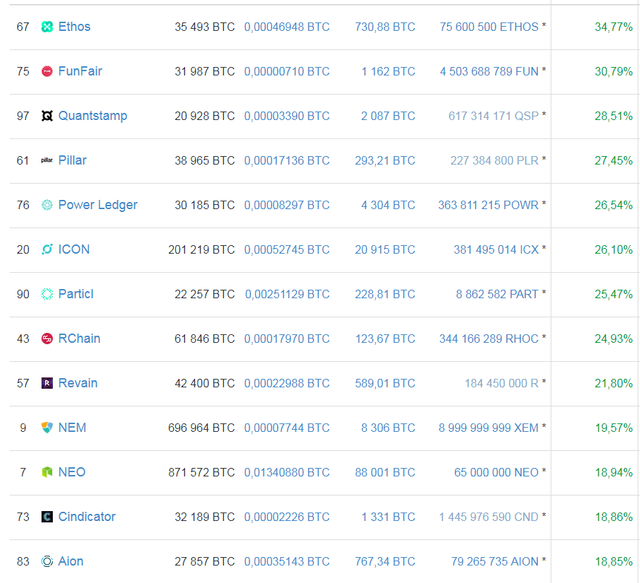Image resolution: width=640 pixels, height=583 pixels.
Task: Click NEO price 0,01340880 BTC
Action: pos(287,472)
